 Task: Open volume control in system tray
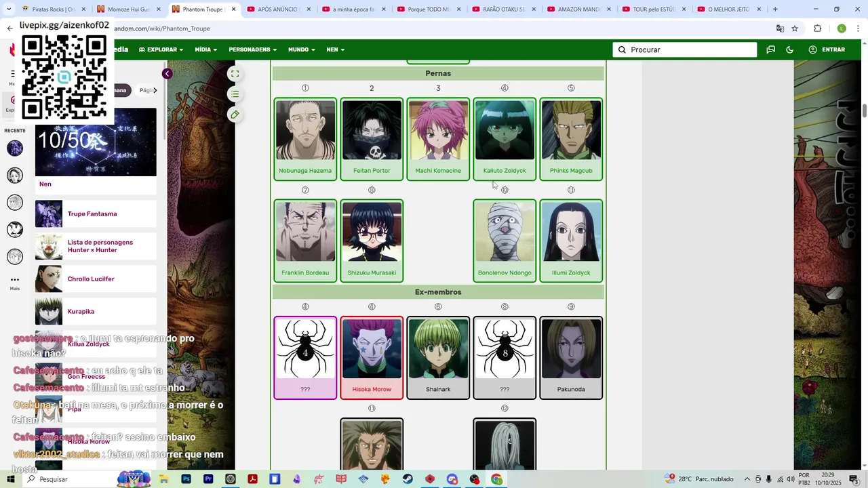pos(791,479)
